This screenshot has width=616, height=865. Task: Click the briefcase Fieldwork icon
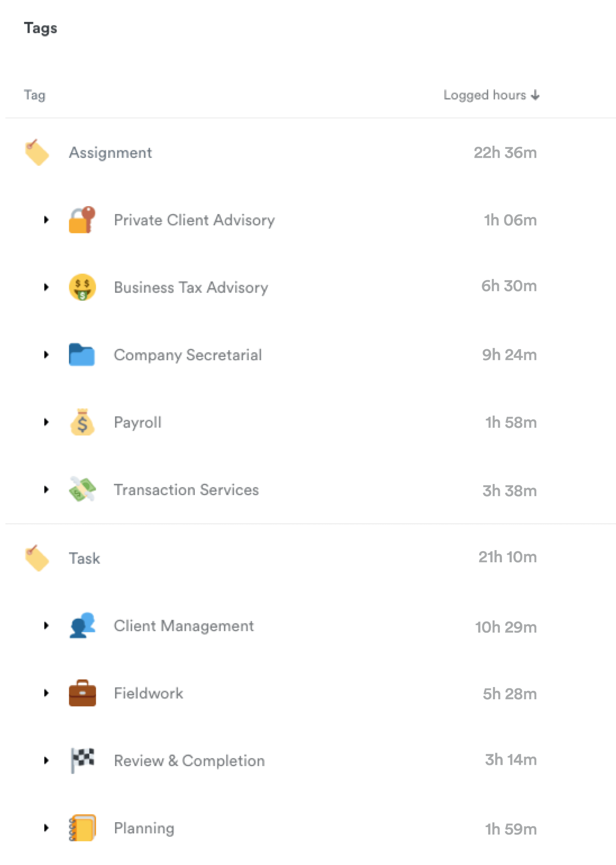(x=82, y=693)
